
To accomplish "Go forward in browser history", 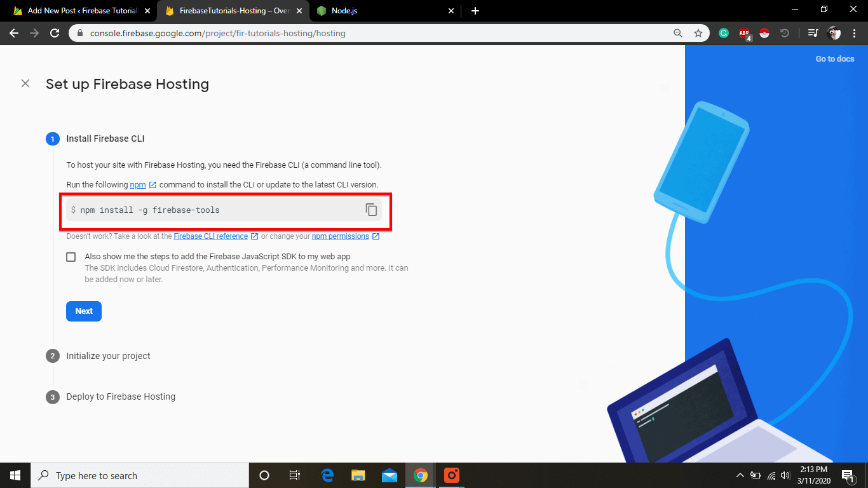I will coord(34,33).
